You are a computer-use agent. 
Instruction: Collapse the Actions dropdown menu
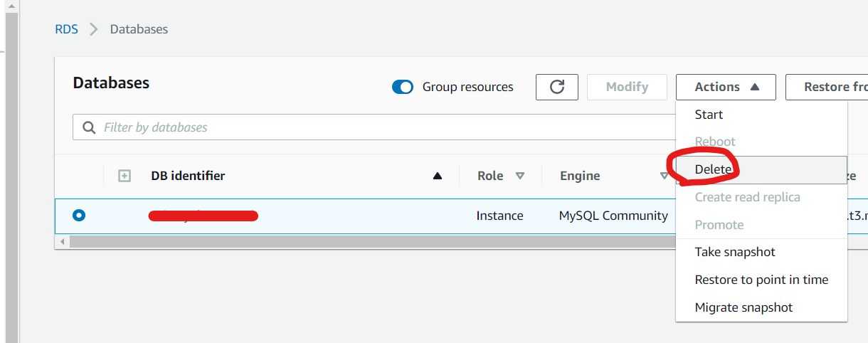[726, 87]
